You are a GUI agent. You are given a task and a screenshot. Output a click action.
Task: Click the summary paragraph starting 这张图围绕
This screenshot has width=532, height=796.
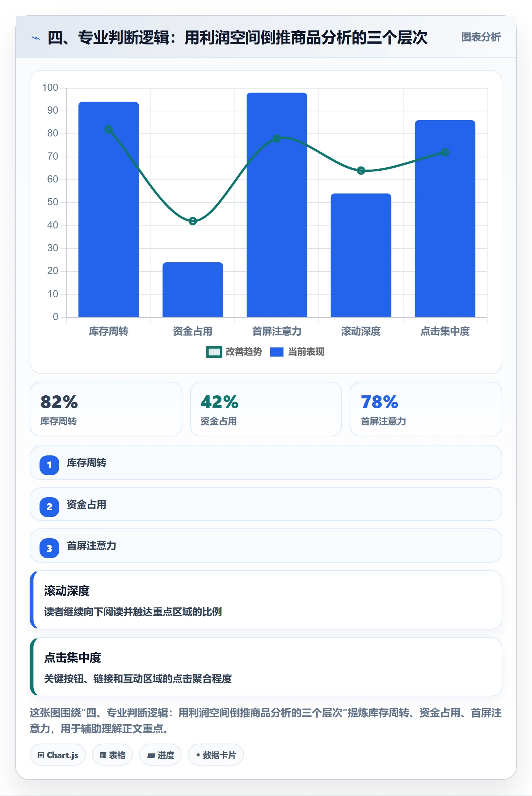(x=266, y=721)
